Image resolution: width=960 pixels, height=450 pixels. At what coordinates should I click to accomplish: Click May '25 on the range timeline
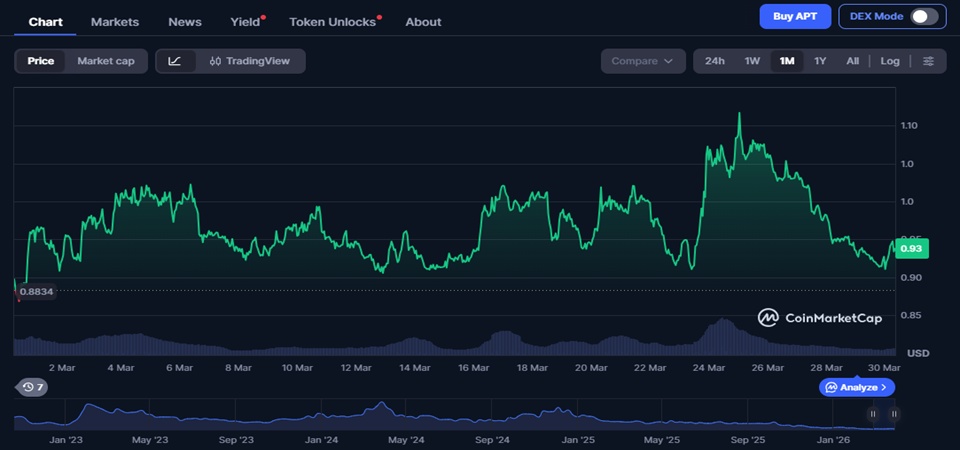[662, 440]
